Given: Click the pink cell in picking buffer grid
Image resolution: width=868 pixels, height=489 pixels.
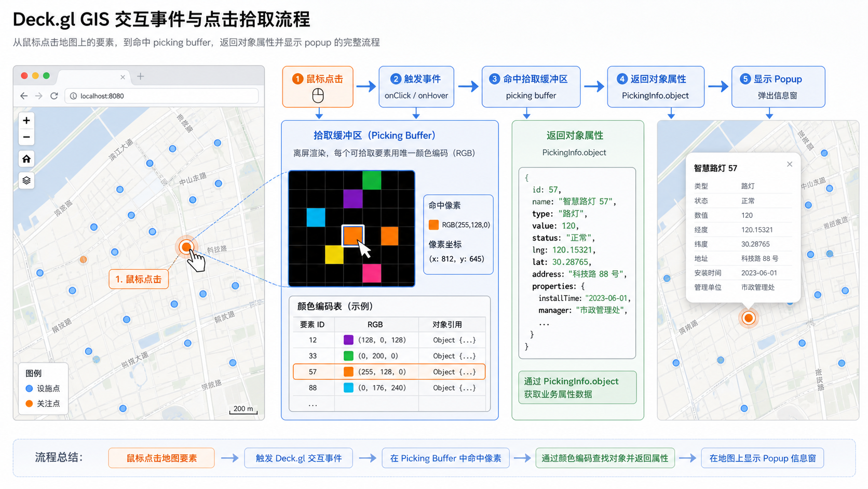Looking at the screenshot, I should 372,273.
